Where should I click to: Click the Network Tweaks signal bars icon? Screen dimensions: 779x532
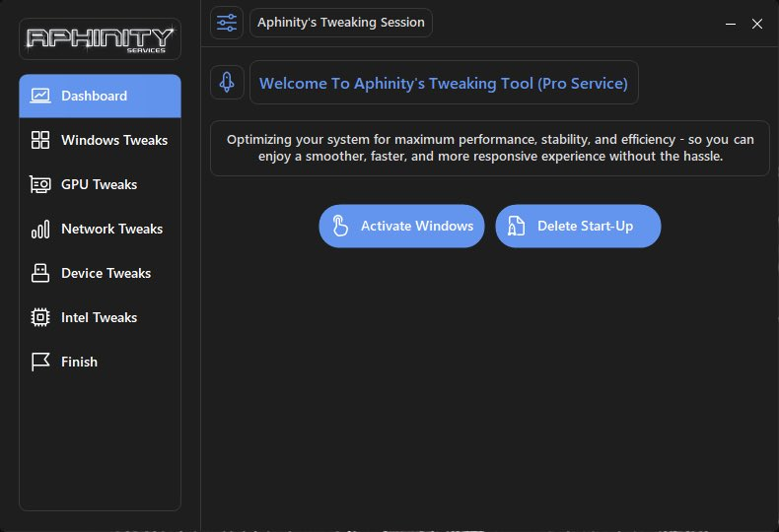(x=40, y=230)
